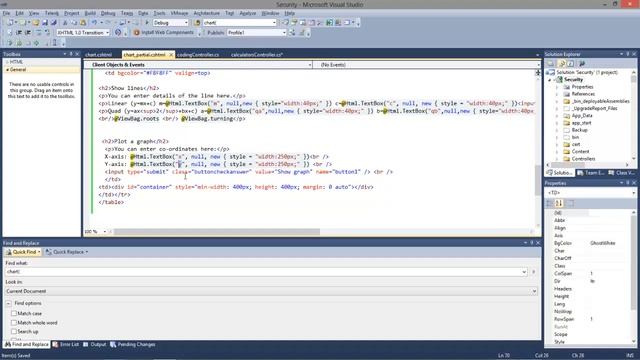Switch to the Pending Changes tab

pos(133,344)
